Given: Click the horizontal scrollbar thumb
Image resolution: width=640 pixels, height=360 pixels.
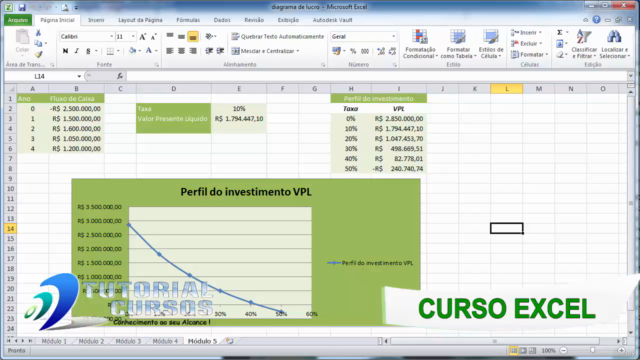Looking at the screenshot, I should pos(494,341).
